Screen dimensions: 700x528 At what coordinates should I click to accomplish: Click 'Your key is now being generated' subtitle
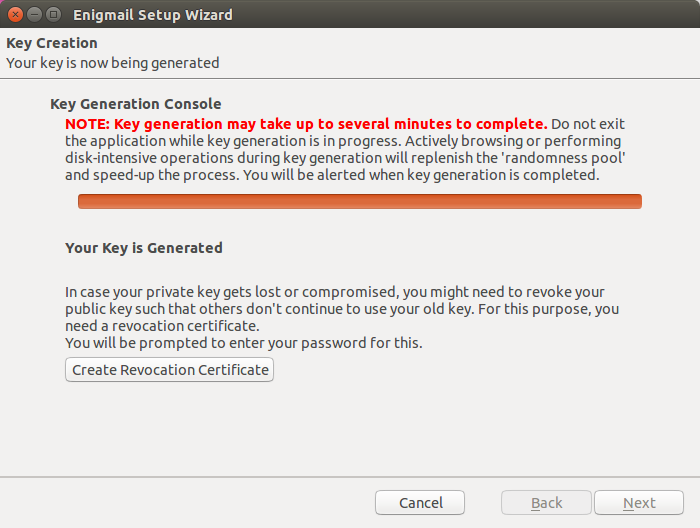pyautogui.click(x=112, y=62)
